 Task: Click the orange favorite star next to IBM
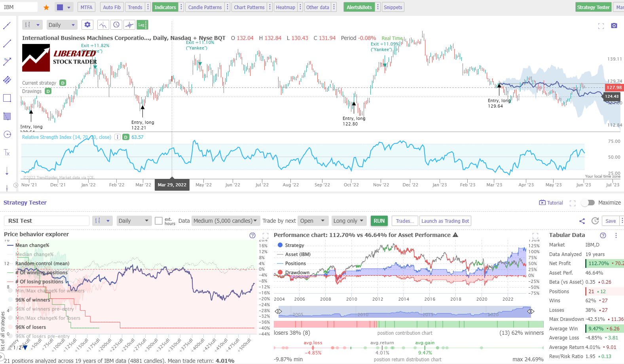46,8
